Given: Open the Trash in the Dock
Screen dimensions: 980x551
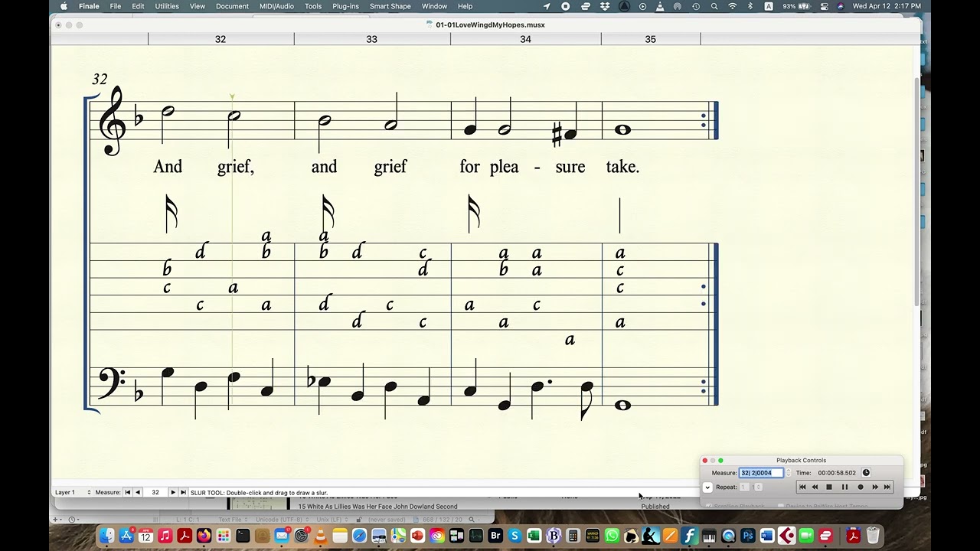Looking at the screenshot, I should click(873, 536).
